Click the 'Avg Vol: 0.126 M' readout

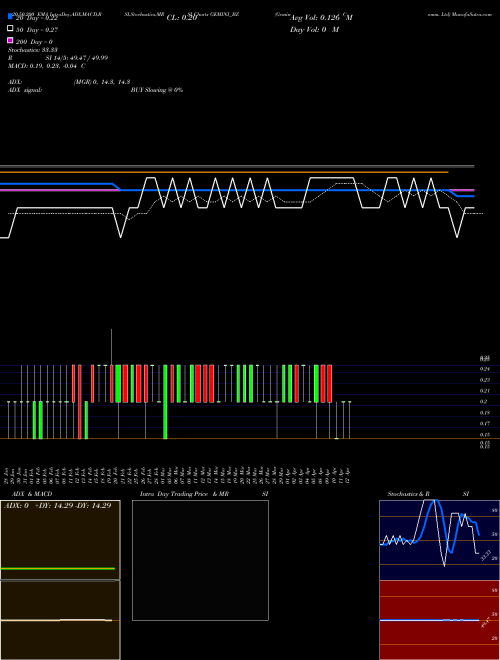(x=321, y=17)
